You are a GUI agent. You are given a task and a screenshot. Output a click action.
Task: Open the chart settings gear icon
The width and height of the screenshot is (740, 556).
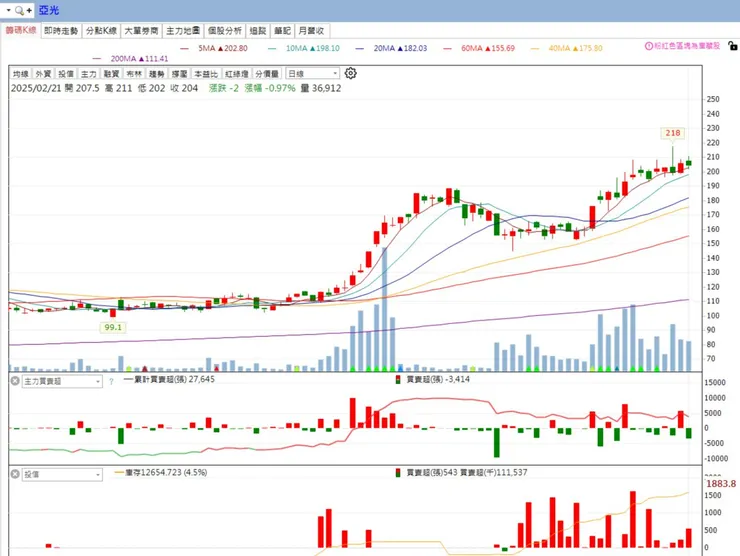(351, 73)
